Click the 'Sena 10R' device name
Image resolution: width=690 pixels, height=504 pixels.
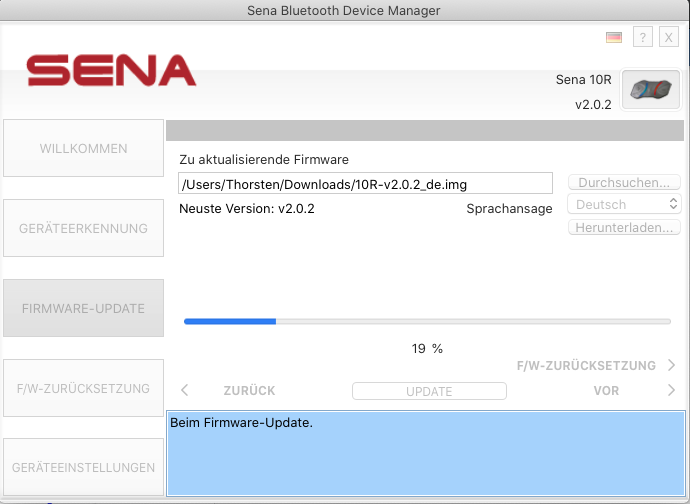coord(584,80)
